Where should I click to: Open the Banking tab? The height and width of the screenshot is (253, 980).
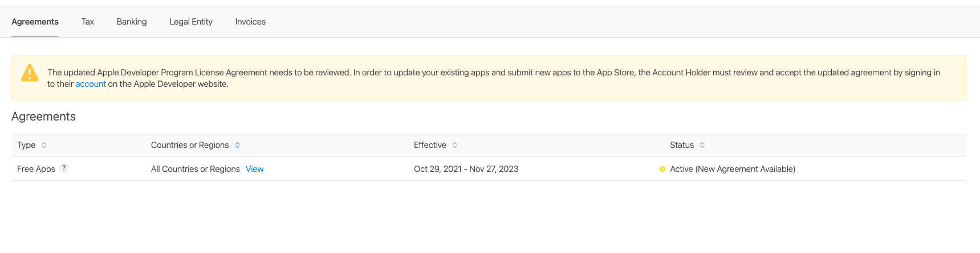pyautogui.click(x=132, y=22)
